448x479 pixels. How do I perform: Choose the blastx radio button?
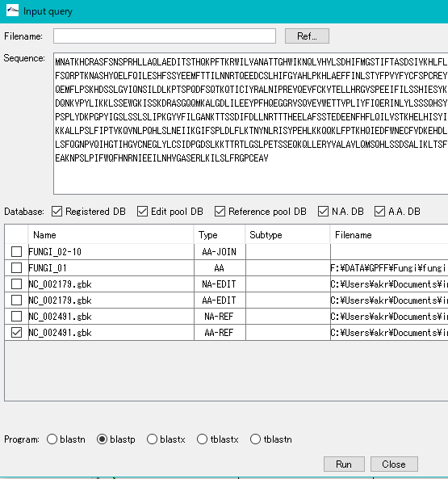(x=152, y=439)
